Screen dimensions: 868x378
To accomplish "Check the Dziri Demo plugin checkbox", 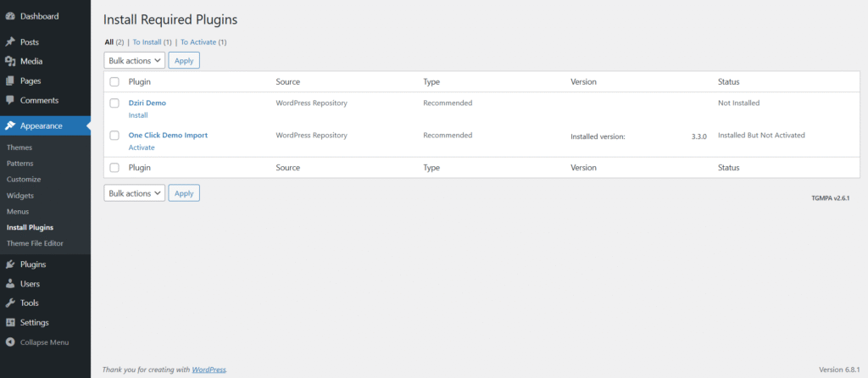I will click(x=114, y=103).
